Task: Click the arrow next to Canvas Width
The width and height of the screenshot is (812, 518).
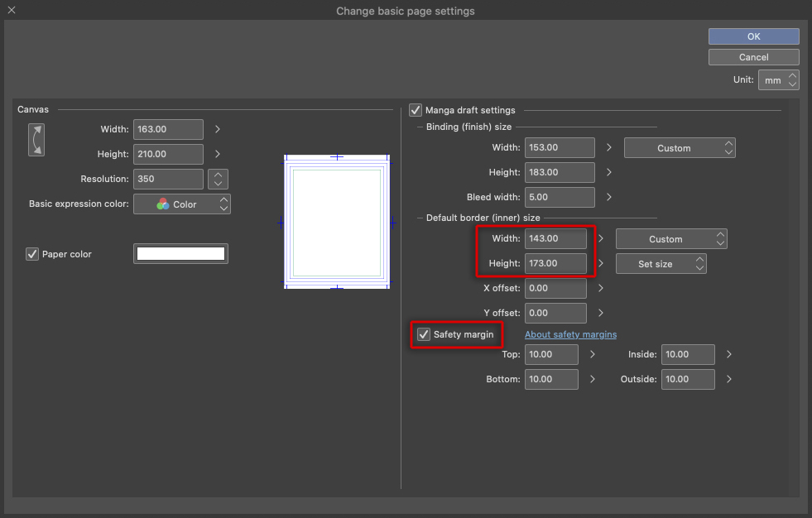Action: 218,129
